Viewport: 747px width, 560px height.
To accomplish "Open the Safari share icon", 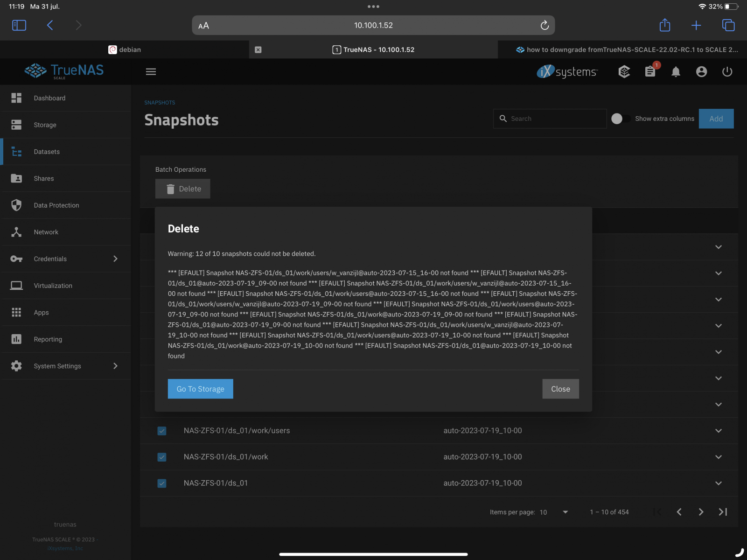I will click(665, 25).
